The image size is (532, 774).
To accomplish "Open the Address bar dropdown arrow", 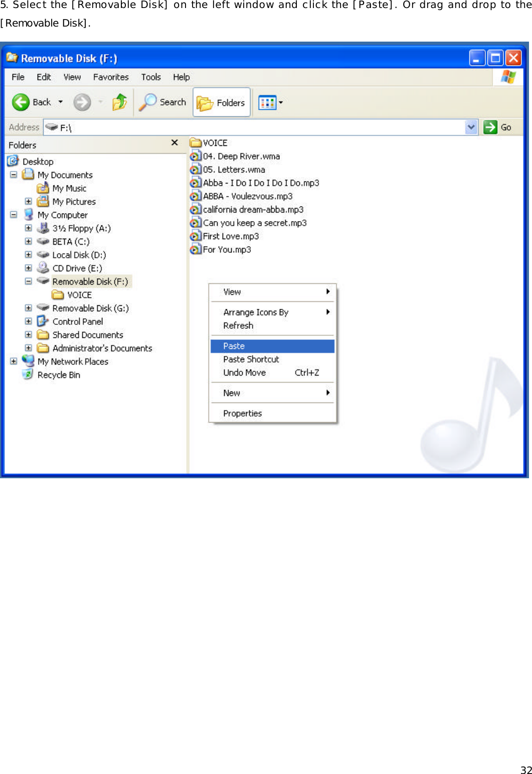I will pos(471,127).
